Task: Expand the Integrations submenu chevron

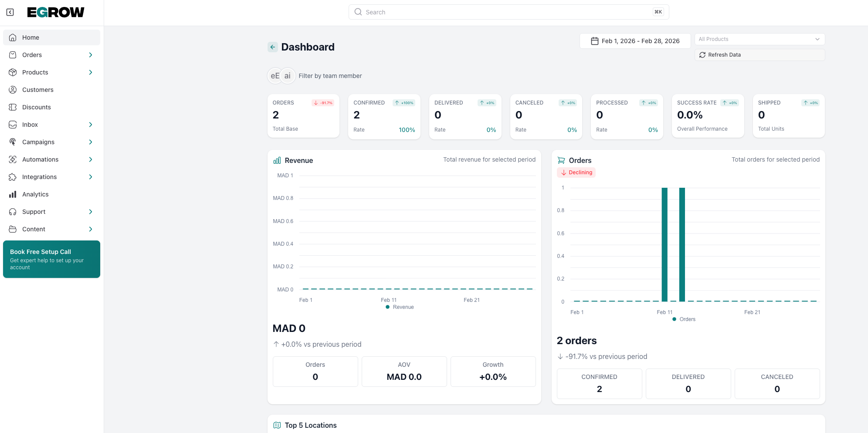Action: [x=91, y=177]
